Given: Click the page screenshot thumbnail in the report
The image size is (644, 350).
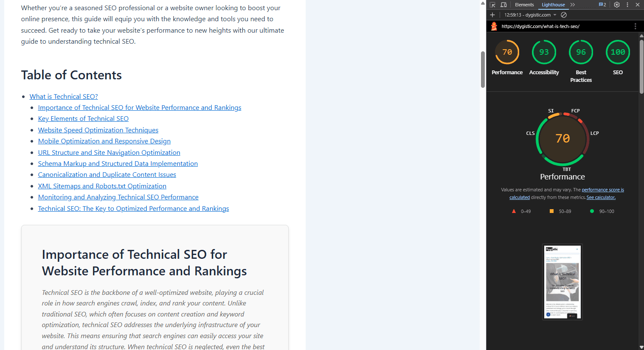Looking at the screenshot, I should [562, 282].
